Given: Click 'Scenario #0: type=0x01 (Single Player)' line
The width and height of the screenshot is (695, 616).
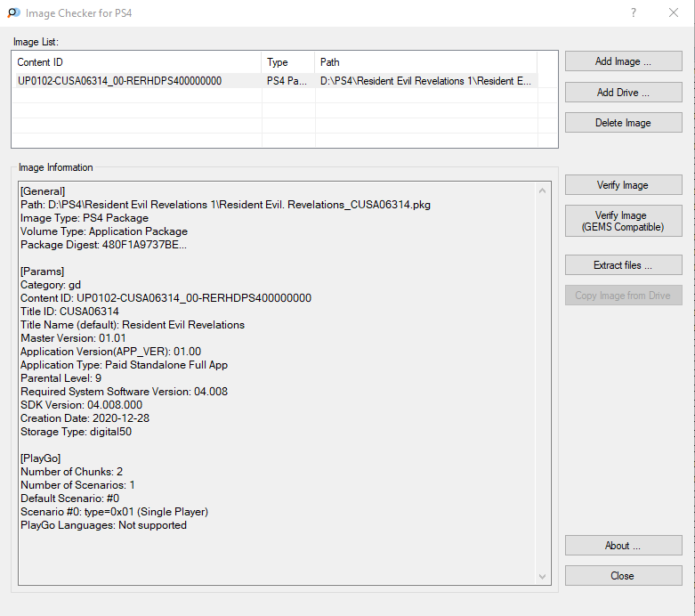Looking at the screenshot, I should [x=115, y=512].
